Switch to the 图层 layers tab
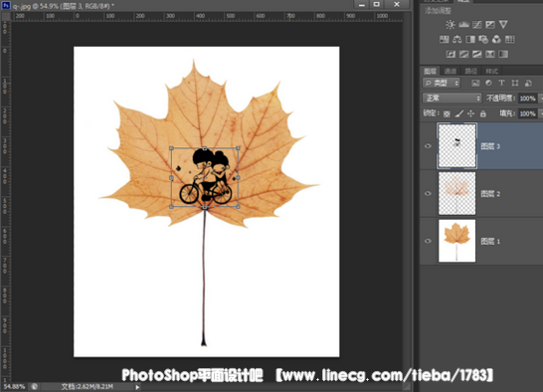This screenshot has width=543, height=392. (430, 71)
